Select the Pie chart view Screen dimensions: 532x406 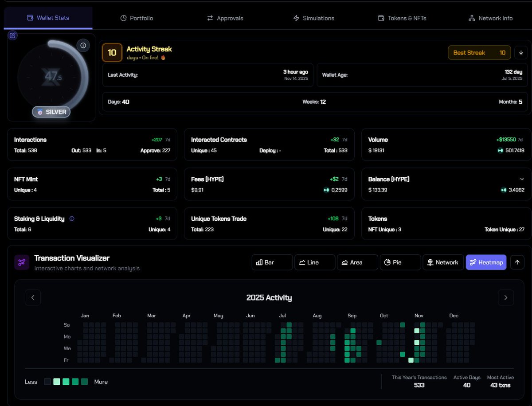[x=400, y=262]
